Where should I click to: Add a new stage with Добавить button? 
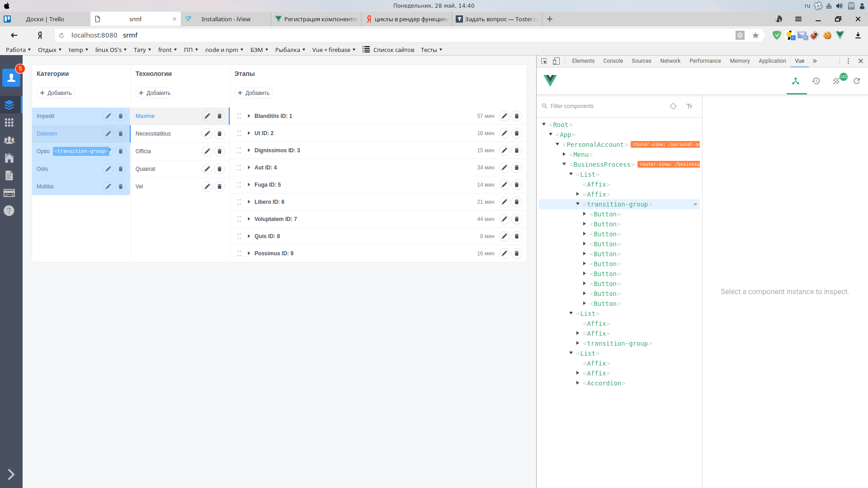coord(254,93)
